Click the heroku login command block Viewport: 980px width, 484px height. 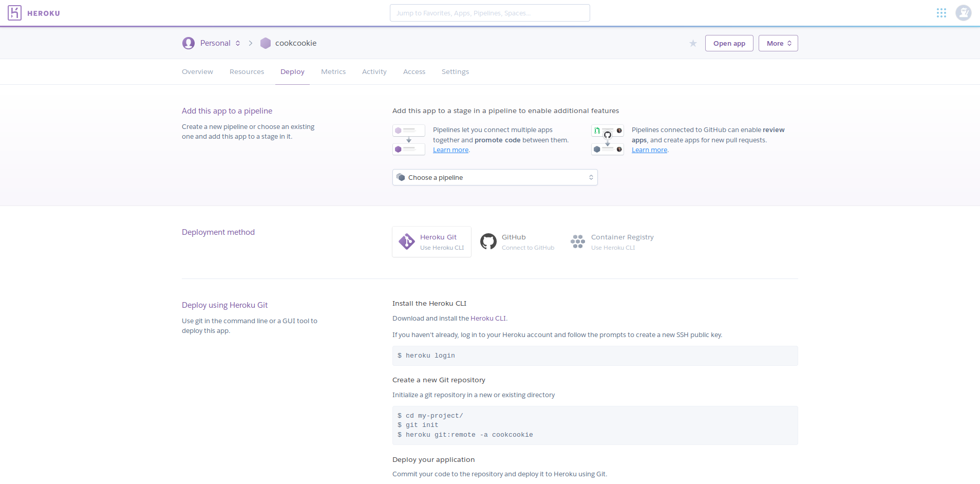[595, 356]
